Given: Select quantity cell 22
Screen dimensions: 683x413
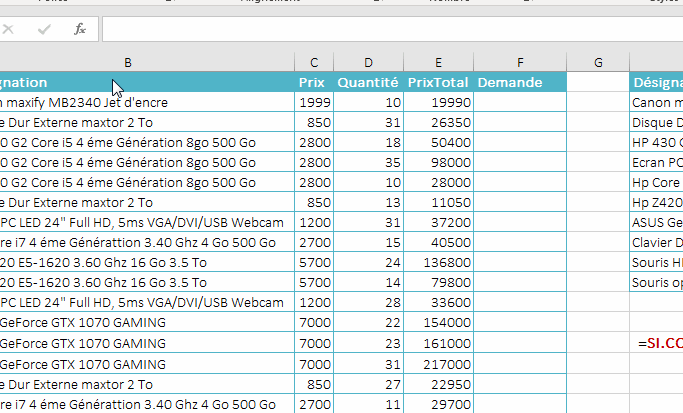Looking at the screenshot, I should pyautogui.click(x=369, y=322).
